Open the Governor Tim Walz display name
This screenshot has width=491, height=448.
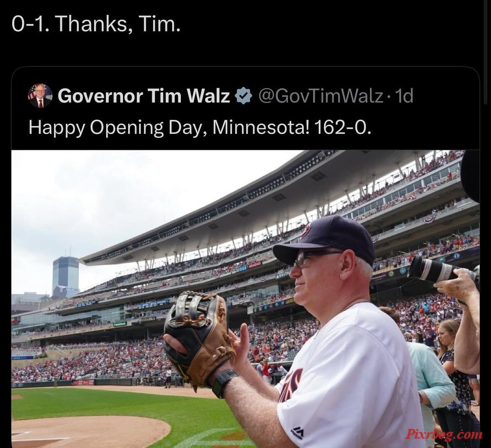144,96
